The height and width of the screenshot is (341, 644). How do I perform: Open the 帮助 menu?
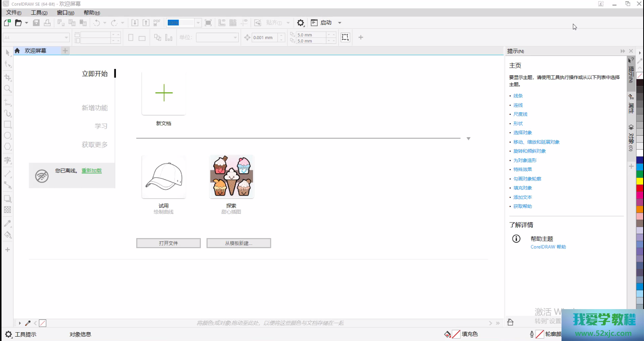coord(92,13)
